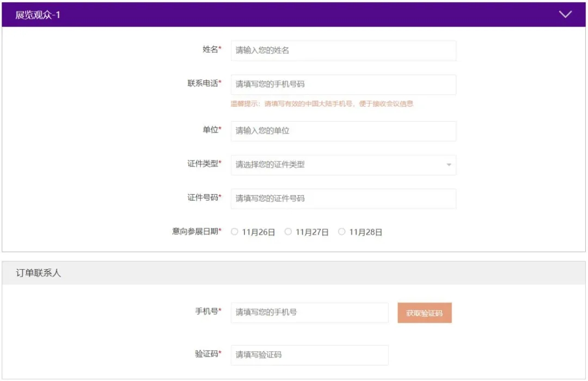Open the 证件类型 dropdown list

pos(343,165)
